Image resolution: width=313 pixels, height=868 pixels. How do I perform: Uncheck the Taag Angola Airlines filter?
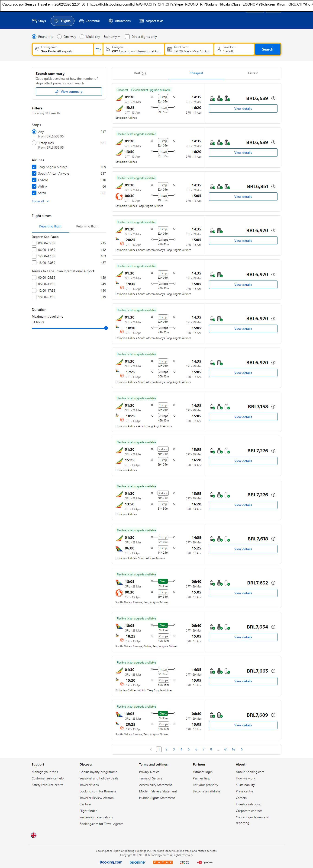pyautogui.click(x=34, y=167)
